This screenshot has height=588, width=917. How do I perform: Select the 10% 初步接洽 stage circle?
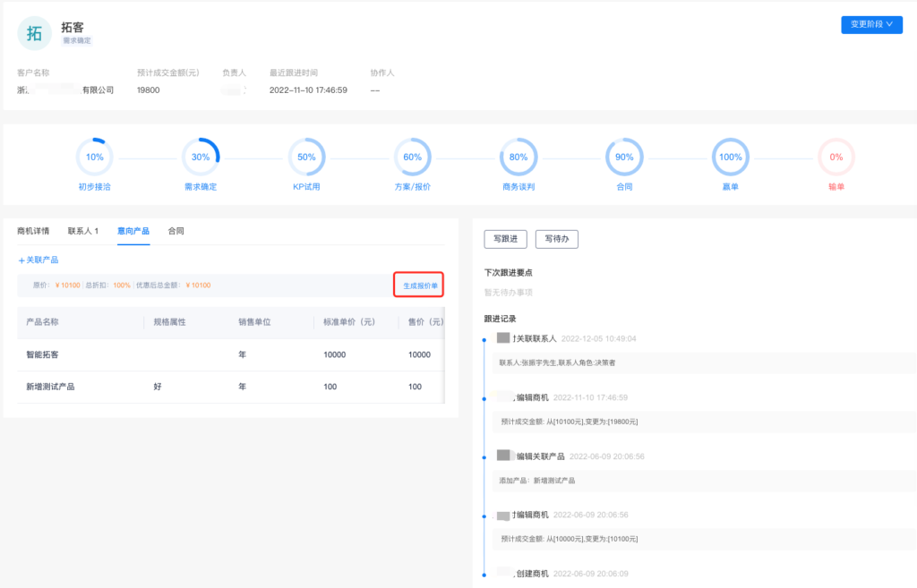tap(95, 157)
